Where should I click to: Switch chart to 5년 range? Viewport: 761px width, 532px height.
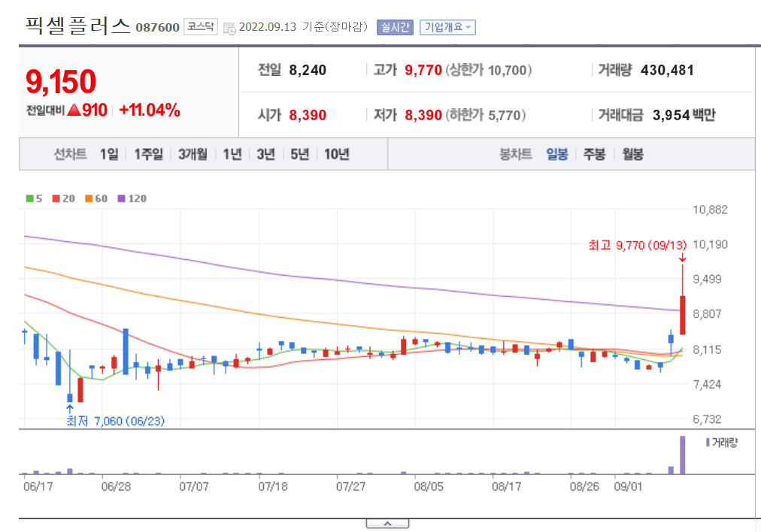click(x=300, y=154)
